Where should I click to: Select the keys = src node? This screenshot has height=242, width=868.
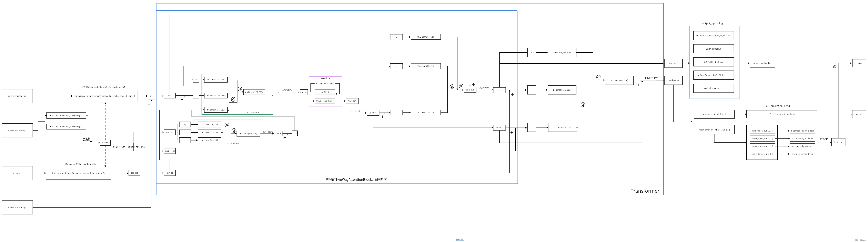pos(674,63)
